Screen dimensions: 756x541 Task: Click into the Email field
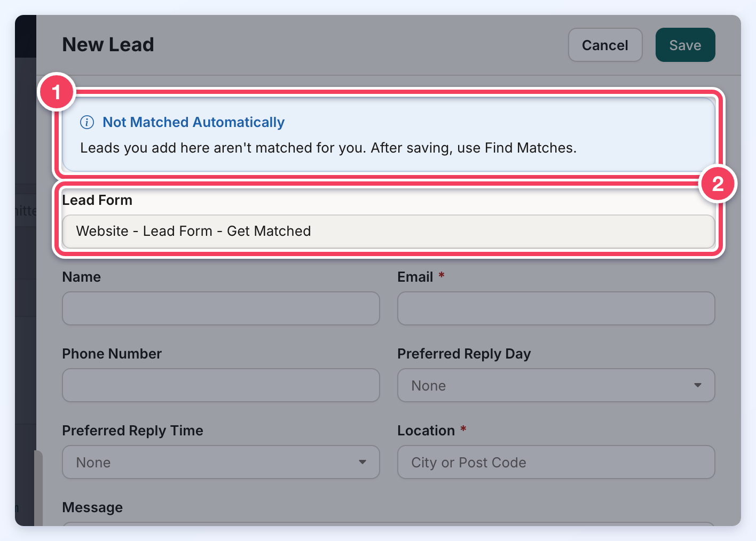pos(556,308)
